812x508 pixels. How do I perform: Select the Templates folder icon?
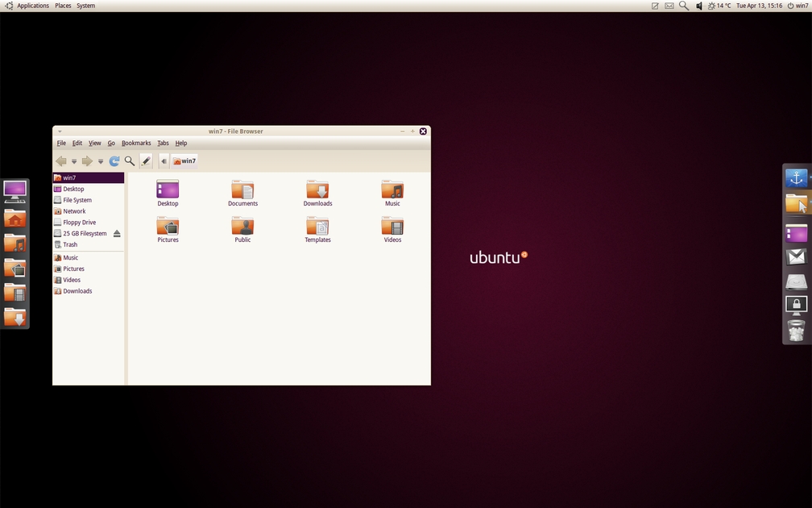pos(317,230)
